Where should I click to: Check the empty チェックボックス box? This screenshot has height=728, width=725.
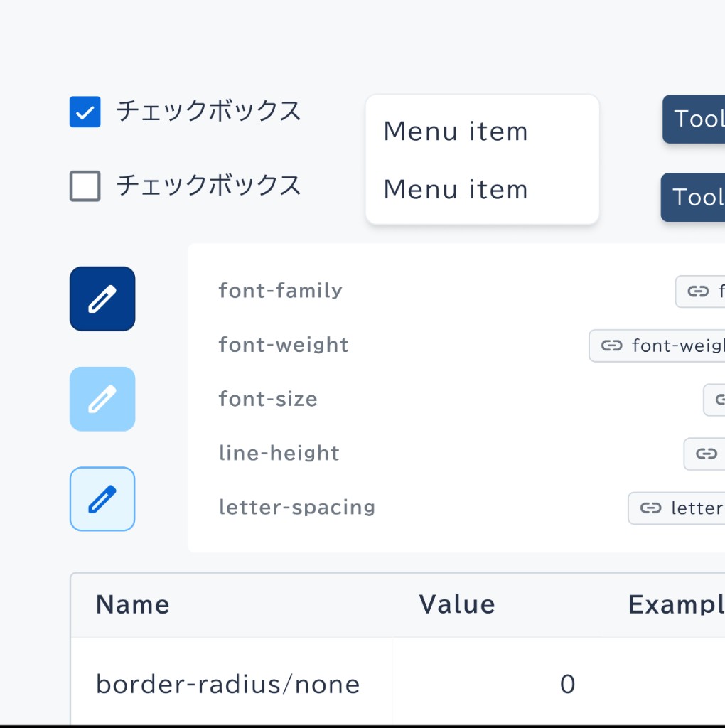(85, 186)
